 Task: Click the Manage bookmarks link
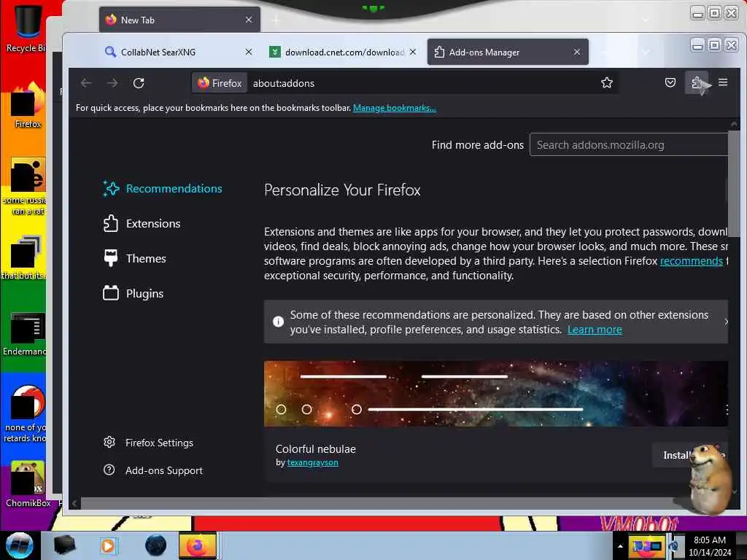pos(395,108)
